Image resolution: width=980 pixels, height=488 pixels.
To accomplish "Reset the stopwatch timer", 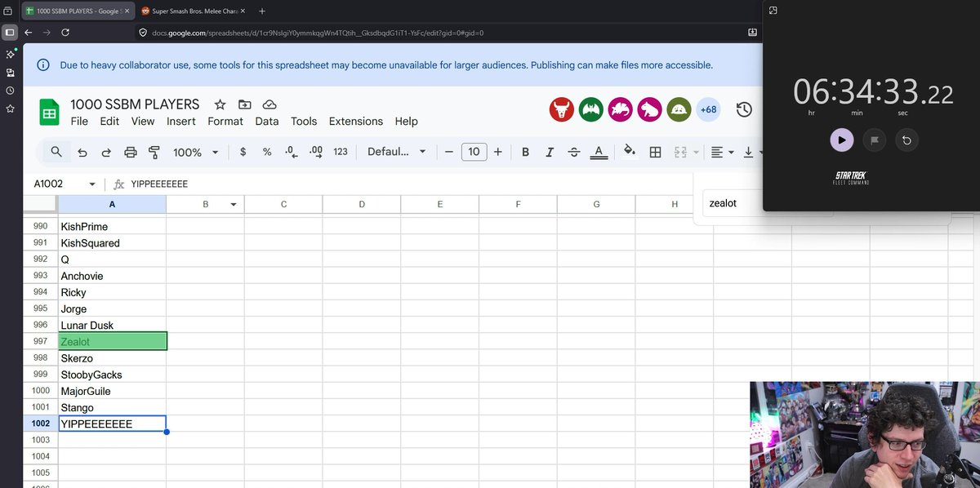I will pyautogui.click(x=906, y=140).
